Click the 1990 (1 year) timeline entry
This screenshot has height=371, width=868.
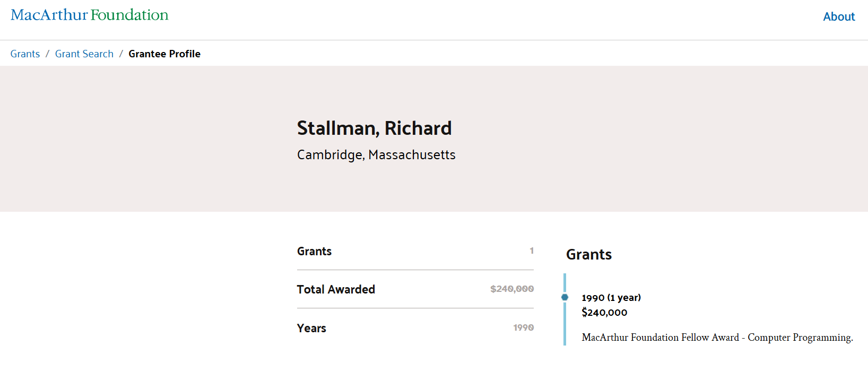tap(611, 298)
